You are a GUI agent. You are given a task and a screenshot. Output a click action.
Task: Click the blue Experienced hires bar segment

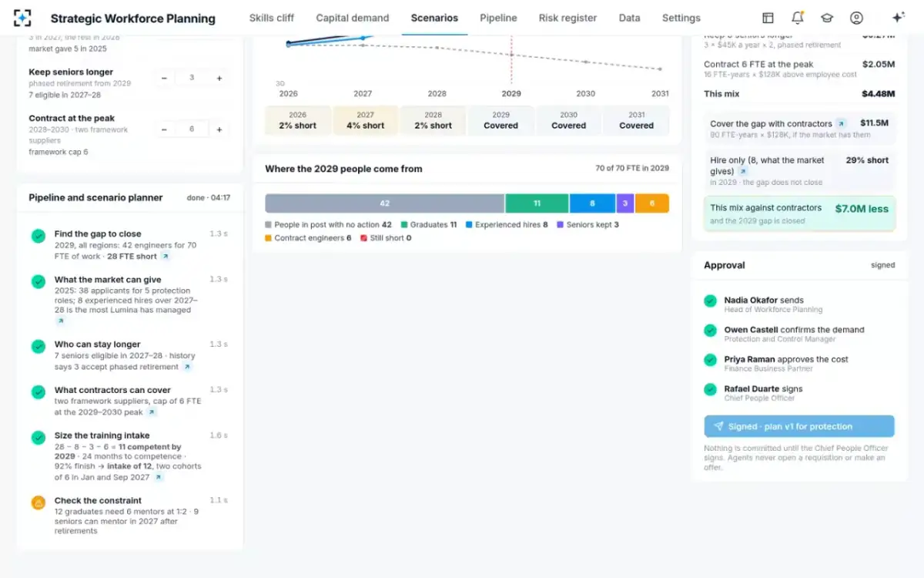[x=592, y=203]
